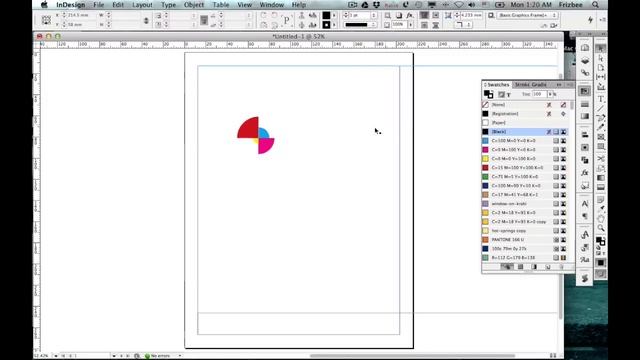Open the Object menu
Image resolution: width=640 pixels, height=360 pixels.
(x=193, y=5)
